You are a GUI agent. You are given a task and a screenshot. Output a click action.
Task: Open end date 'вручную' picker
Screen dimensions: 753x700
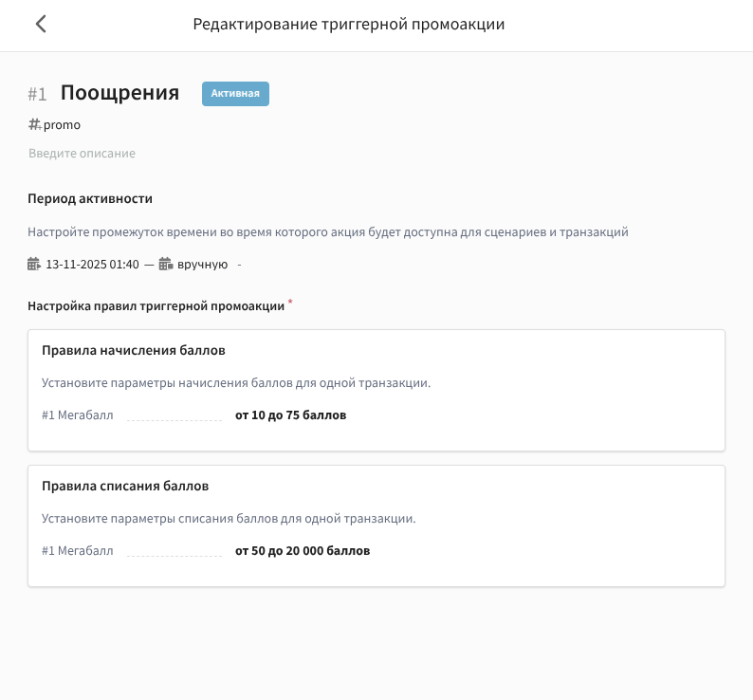pos(202,265)
